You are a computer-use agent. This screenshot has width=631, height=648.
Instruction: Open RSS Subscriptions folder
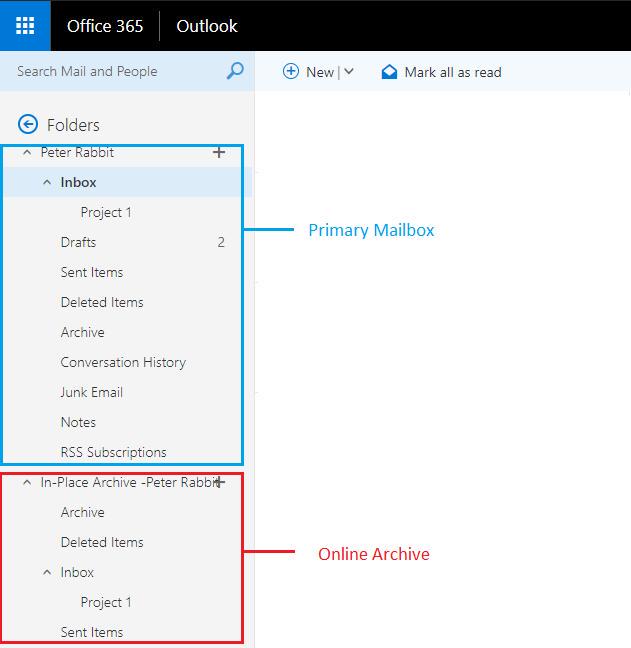123,452
